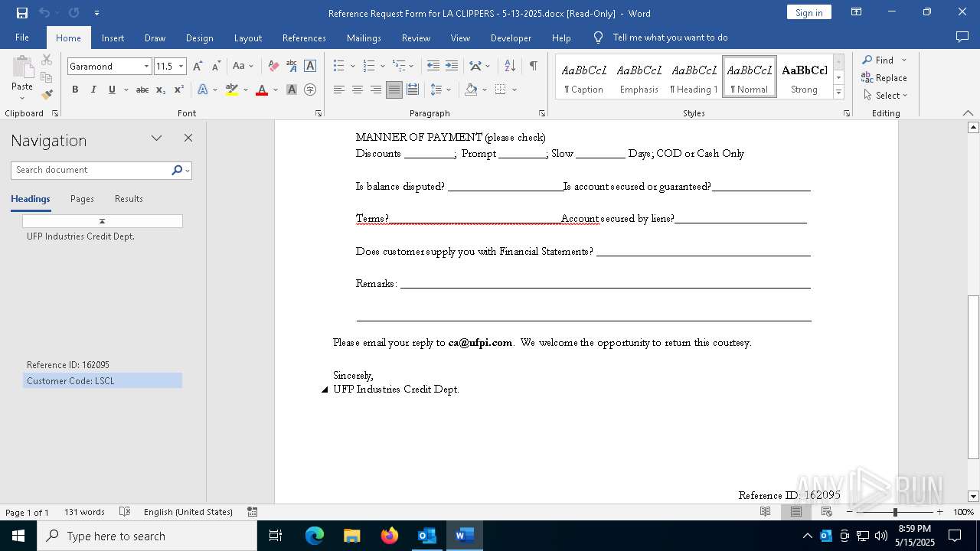Clear all formatting with eraser icon
The image size is (980, 551).
tap(273, 67)
